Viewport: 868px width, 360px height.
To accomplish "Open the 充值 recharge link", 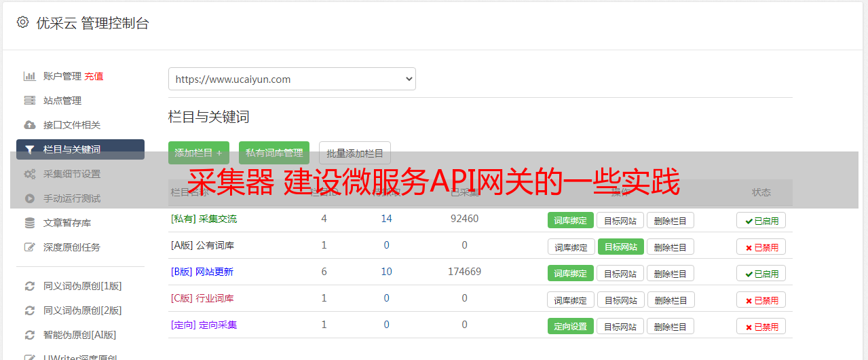I will click(94, 76).
